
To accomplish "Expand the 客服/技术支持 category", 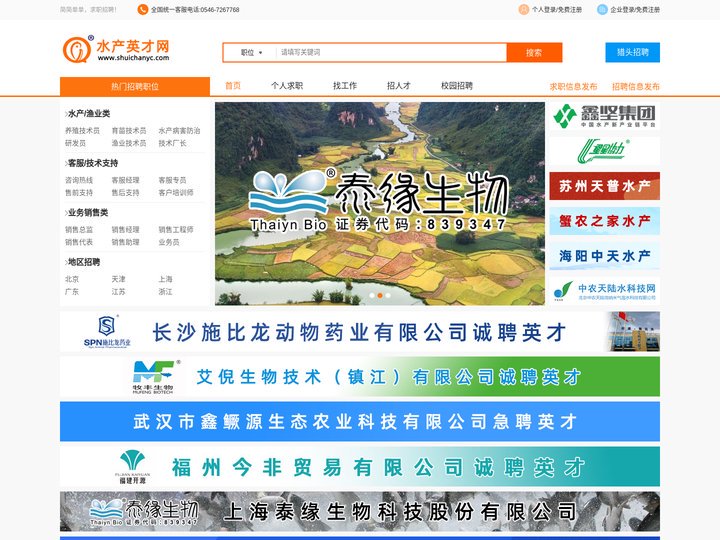I will click(x=91, y=163).
